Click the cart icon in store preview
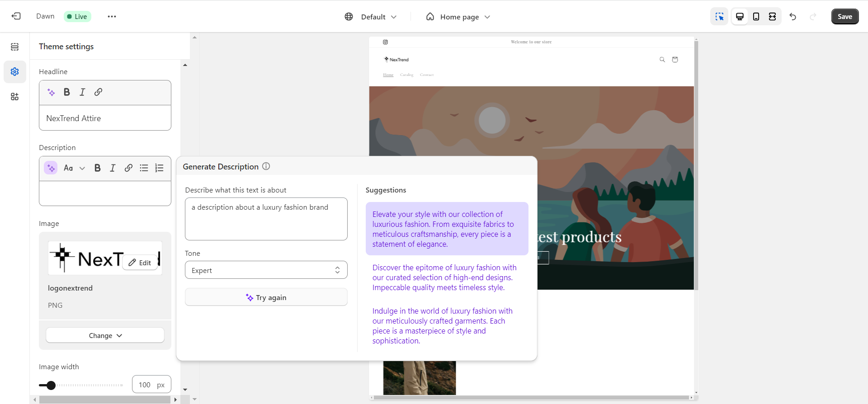The image size is (868, 404). click(675, 60)
